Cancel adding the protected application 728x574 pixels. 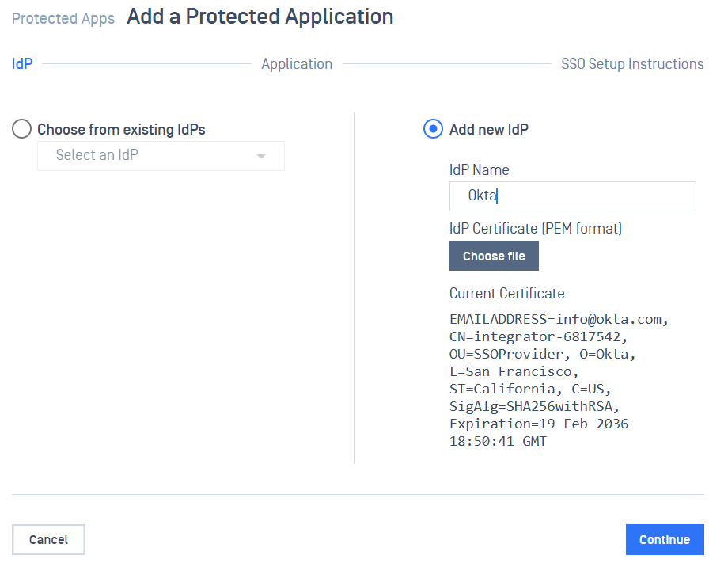point(48,539)
